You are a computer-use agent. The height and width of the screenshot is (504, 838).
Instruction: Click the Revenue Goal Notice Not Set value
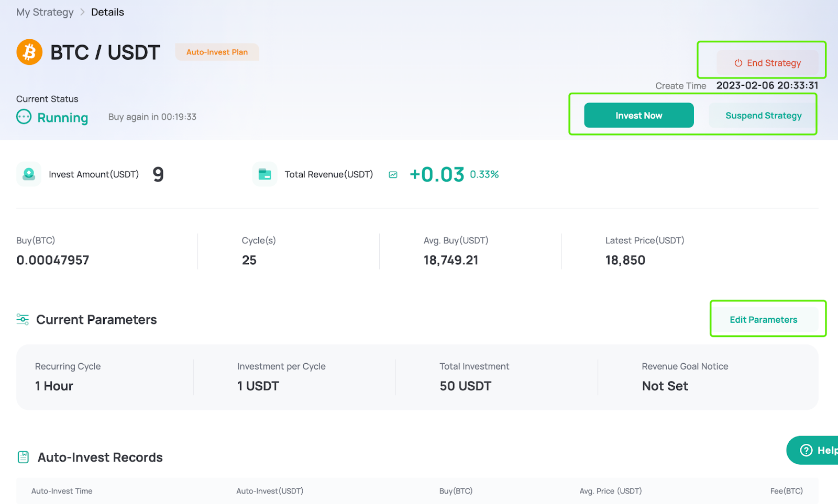click(x=665, y=386)
